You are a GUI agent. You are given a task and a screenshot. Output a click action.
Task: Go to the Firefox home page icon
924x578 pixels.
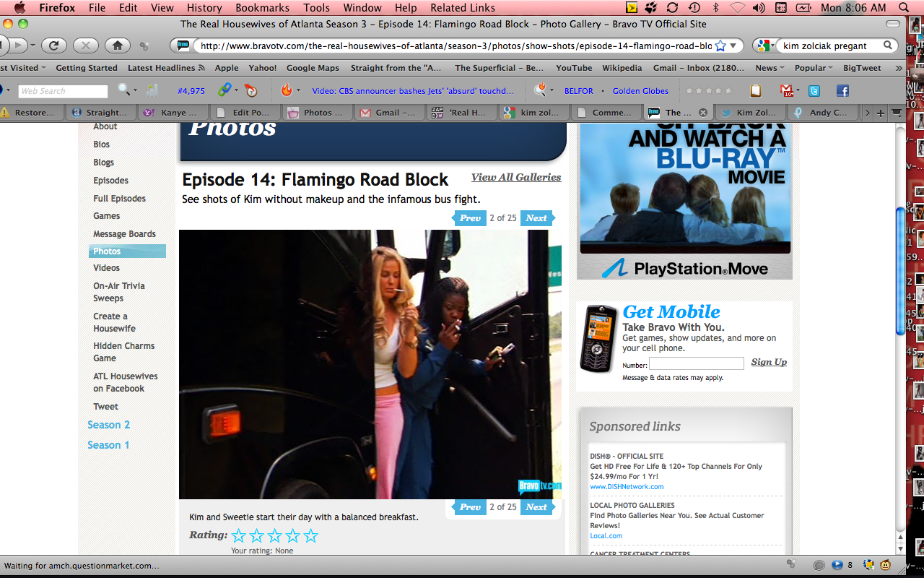117,46
